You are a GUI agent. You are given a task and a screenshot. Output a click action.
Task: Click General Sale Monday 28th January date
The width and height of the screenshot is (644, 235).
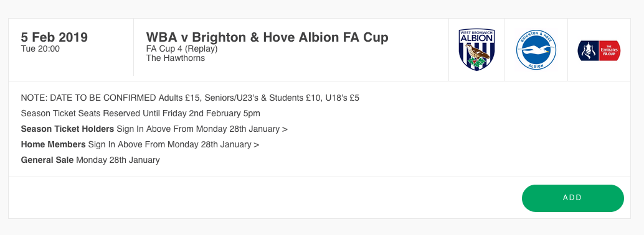[x=118, y=160]
